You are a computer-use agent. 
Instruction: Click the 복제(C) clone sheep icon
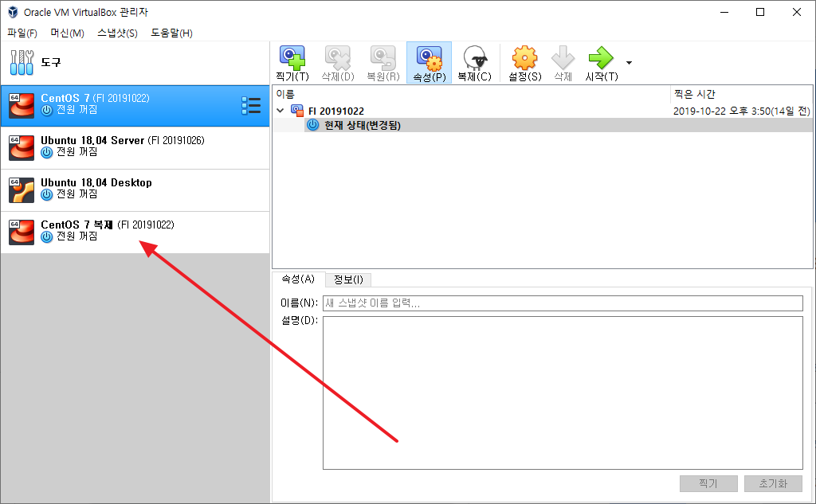click(475, 58)
